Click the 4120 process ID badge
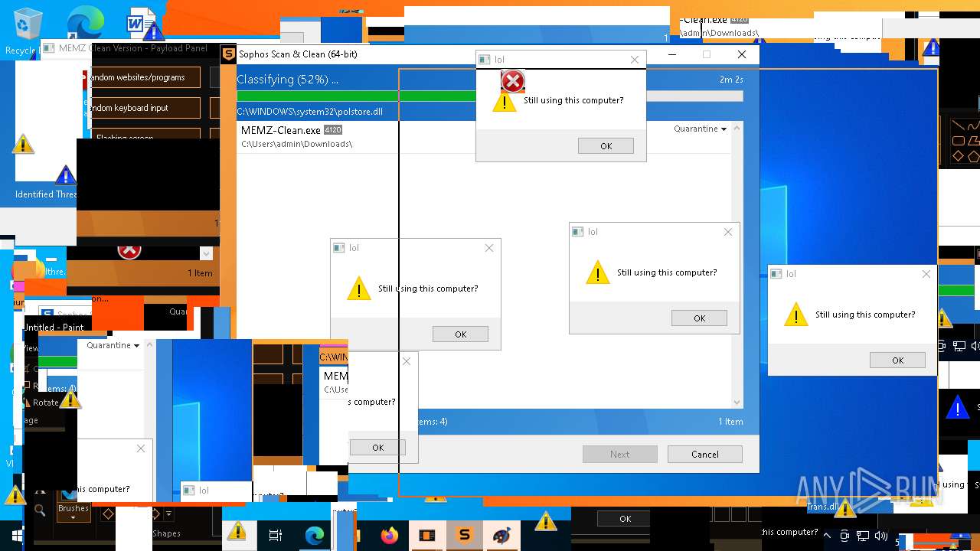The image size is (980, 551). click(332, 130)
